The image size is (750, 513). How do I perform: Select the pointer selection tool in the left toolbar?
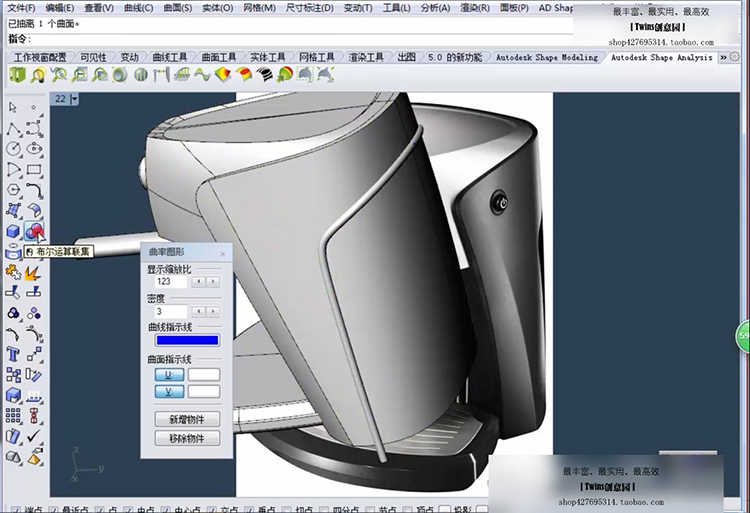coord(13,107)
